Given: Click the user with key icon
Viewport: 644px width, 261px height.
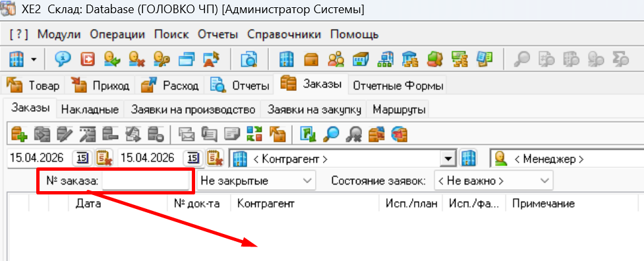Looking at the screenshot, I should point(161,59).
